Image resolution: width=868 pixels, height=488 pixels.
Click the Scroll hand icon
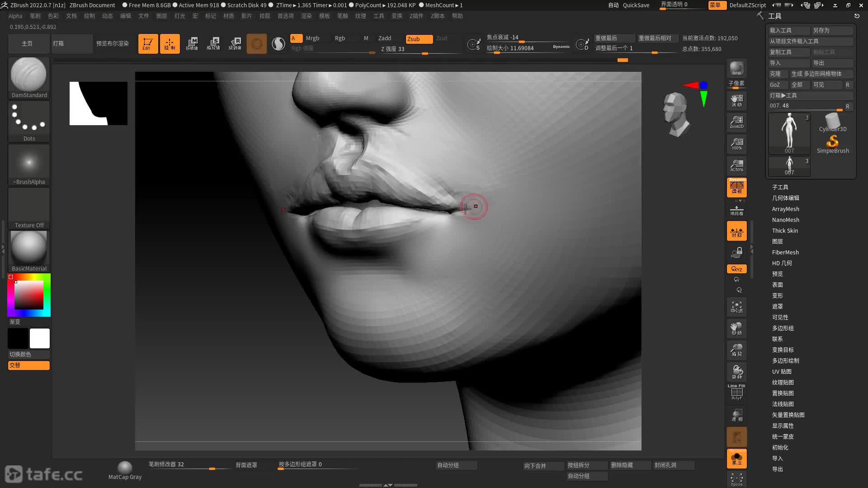click(x=736, y=100)
